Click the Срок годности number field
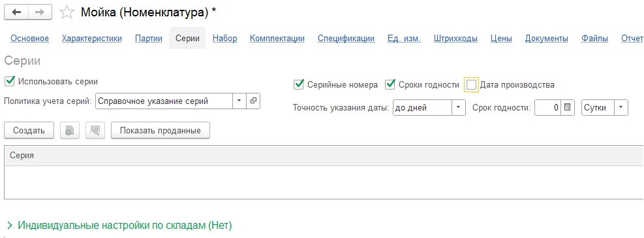 click(547, 107)
